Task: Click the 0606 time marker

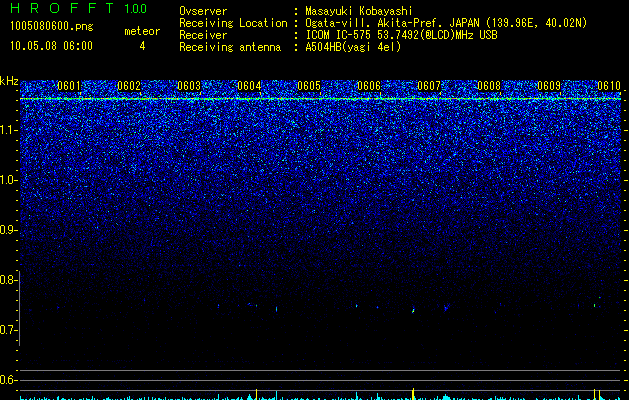Action: tap(369, 86)
